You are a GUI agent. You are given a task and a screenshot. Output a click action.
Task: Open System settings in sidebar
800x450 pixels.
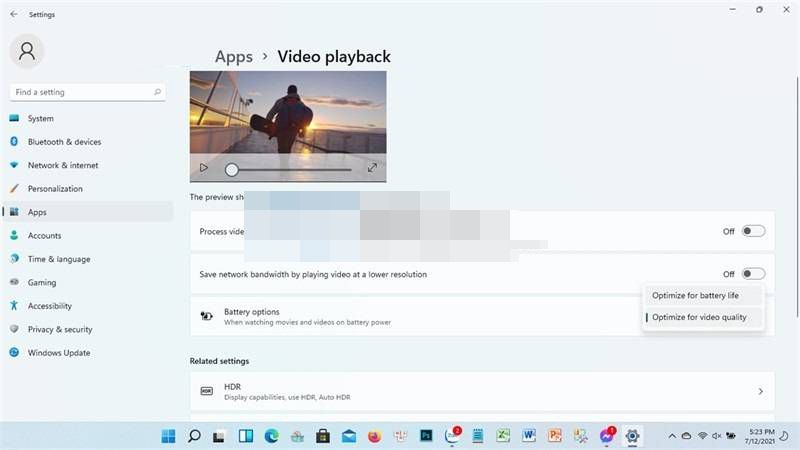pos(41,118)
